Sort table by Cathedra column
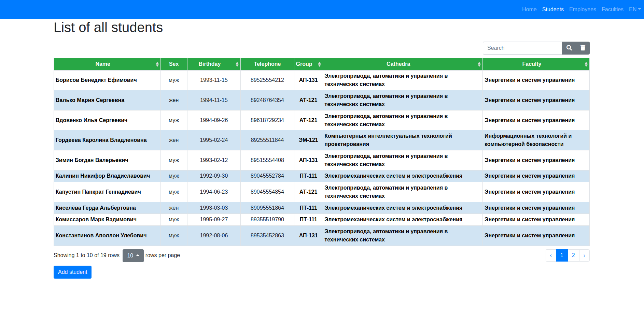 tap(403, 64)
